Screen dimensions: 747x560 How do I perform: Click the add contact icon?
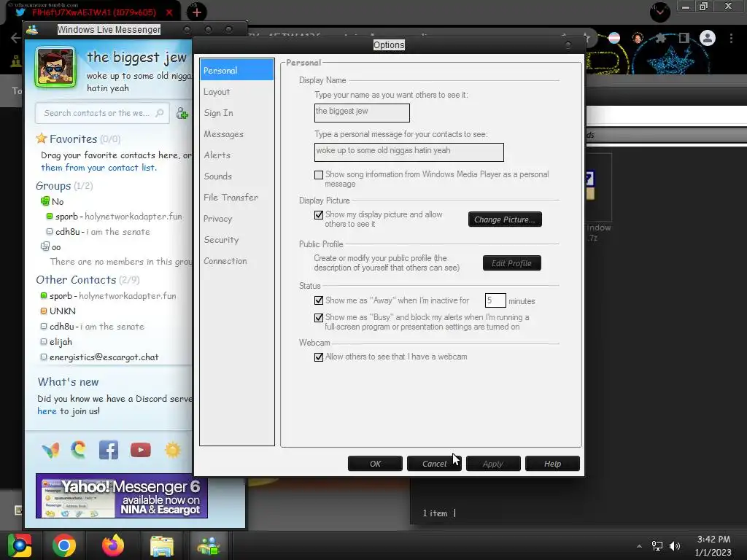pyautogui.click(x=182, y=113)
